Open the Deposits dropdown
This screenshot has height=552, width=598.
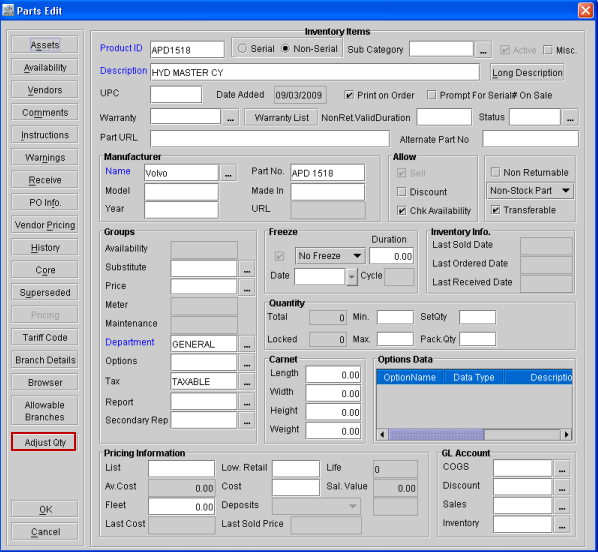(x=316, y=506)
